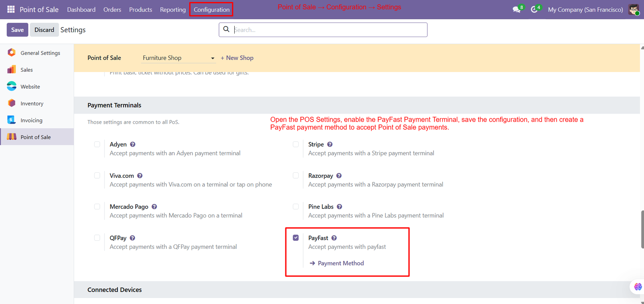The image size is (644, 304).
Task: Click the search magnifier icon
Action: pos(226,29)
